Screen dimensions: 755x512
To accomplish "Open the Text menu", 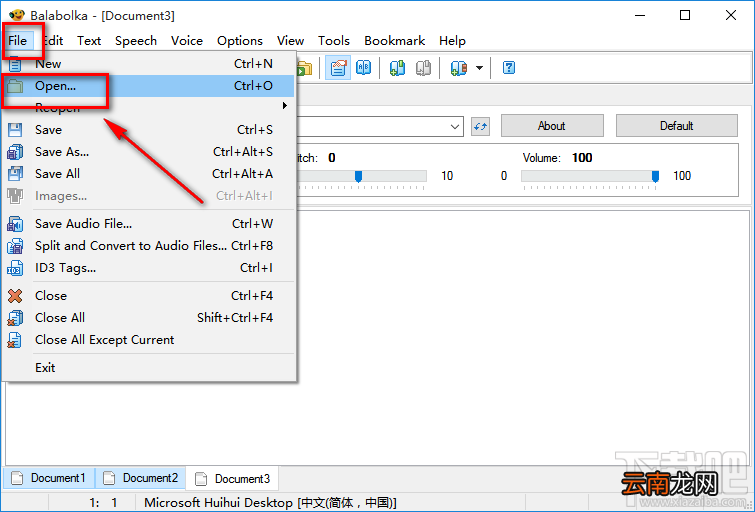I will click(x=89, y=40).
